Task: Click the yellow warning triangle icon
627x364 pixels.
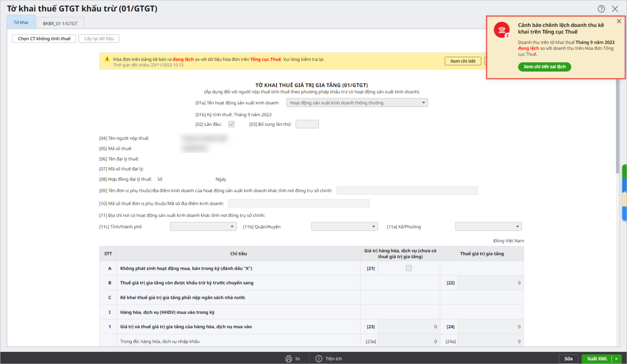Action: point(107,59)
